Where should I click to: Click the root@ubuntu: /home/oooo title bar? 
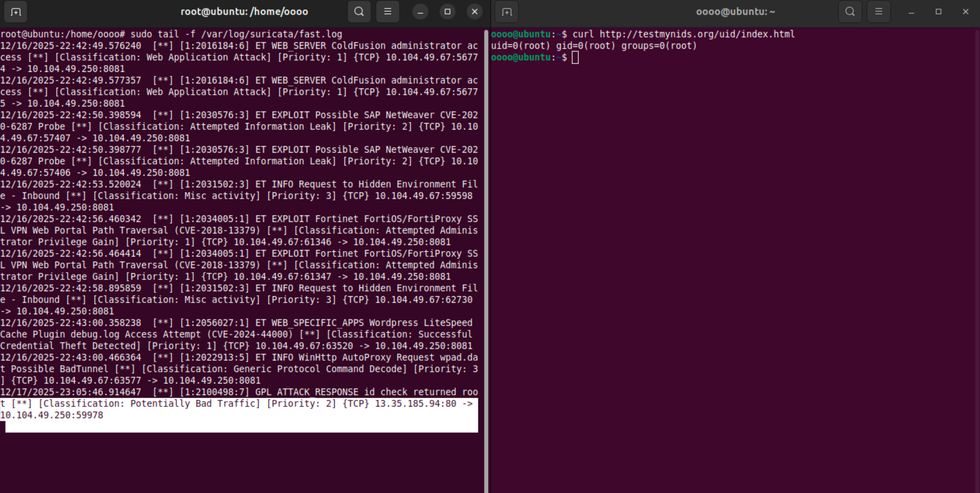[244, 12]
